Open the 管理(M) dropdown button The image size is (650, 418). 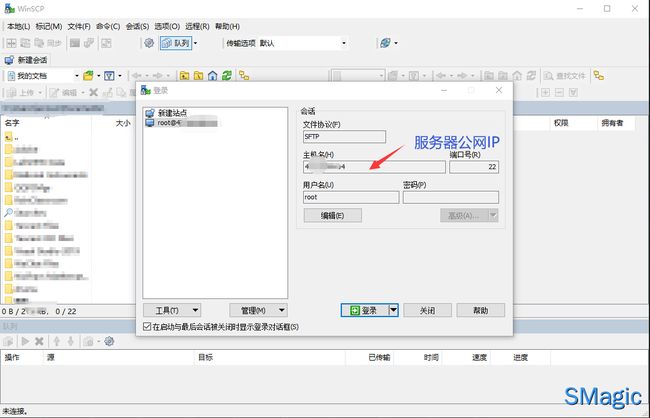pos(258,310)
